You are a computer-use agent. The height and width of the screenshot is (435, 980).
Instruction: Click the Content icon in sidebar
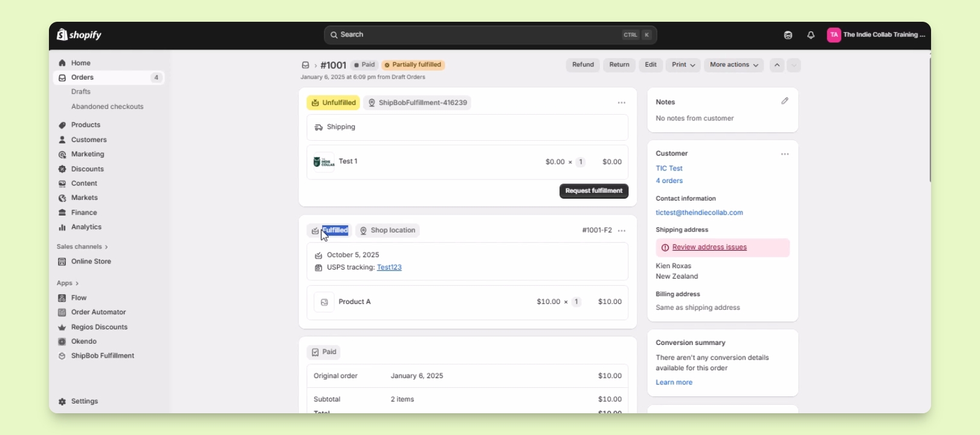62,184
